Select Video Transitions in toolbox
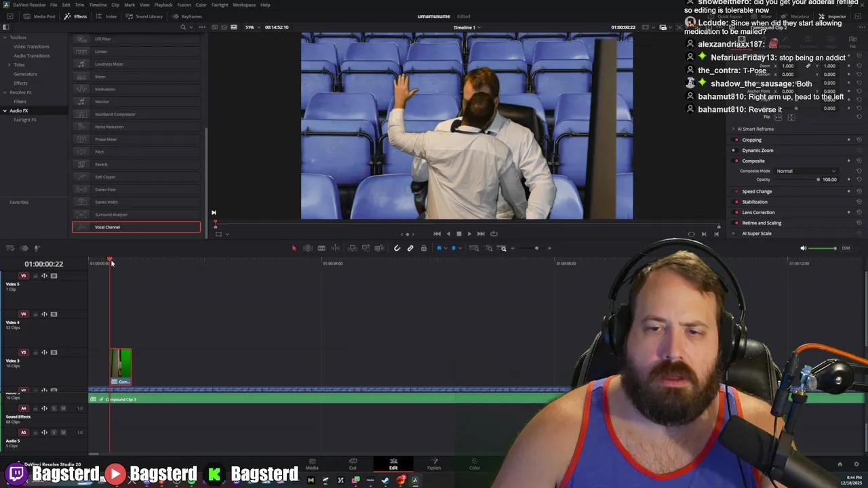Screen dimensions: 868x488 click(31, 46)
